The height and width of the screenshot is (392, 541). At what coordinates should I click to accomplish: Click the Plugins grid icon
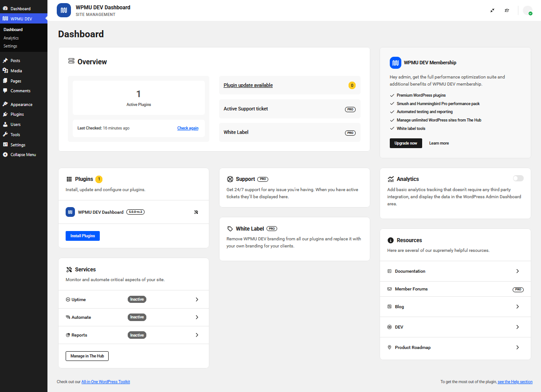tap(69, 179)
